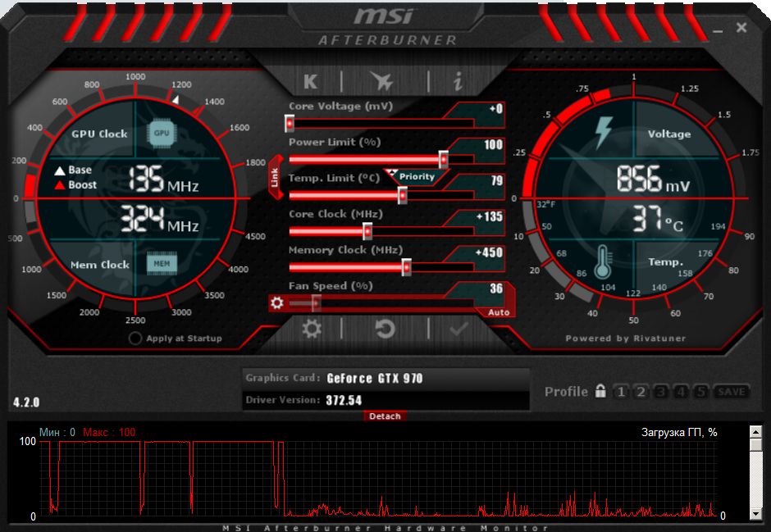Enable Apply at Startup option
The image size is (771, 532).
[x=135, y=338]
